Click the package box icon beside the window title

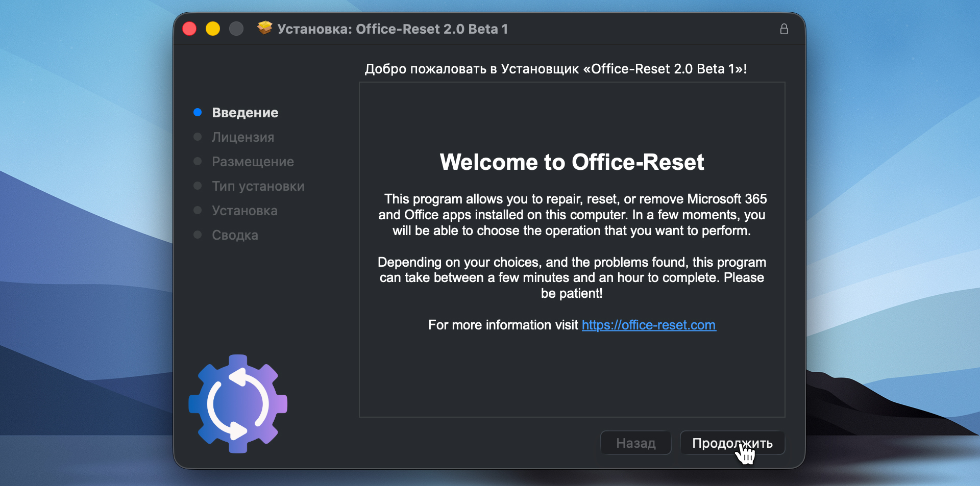point(264,29)
